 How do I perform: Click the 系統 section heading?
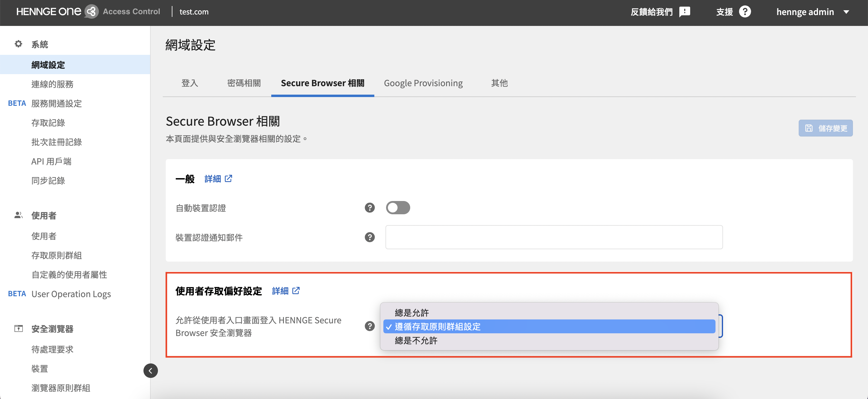[40, 44]
